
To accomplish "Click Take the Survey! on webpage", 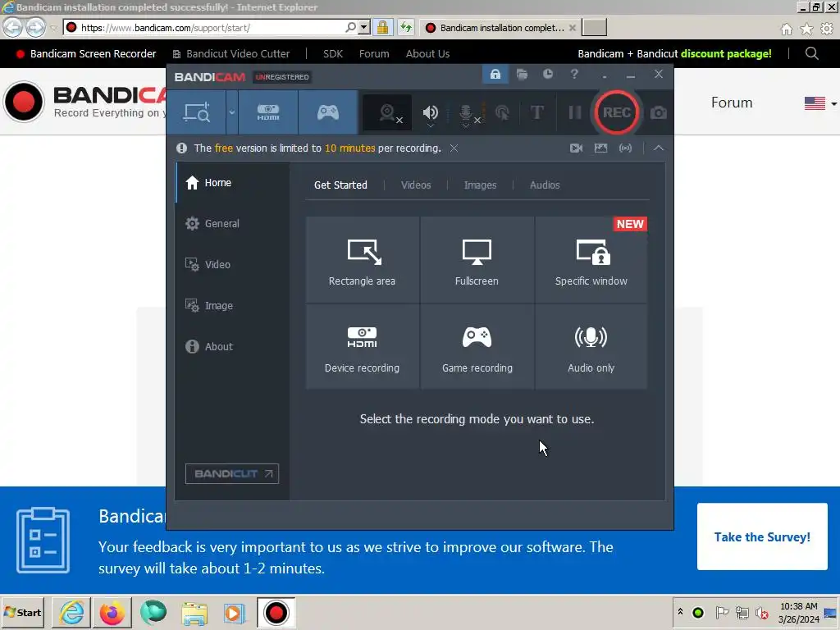I will 762,536.
